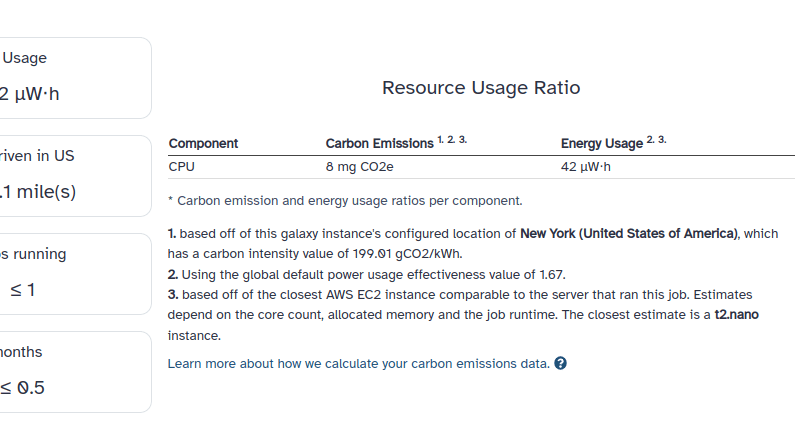The height and width of the screenshot is (442, 797).
Task: Click the 8 mg CO2e cell
Action: [359, 167]
